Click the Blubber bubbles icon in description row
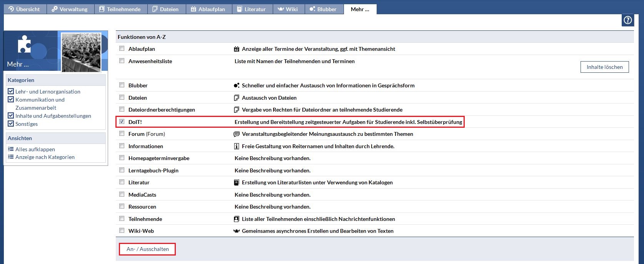 point(237,85)
